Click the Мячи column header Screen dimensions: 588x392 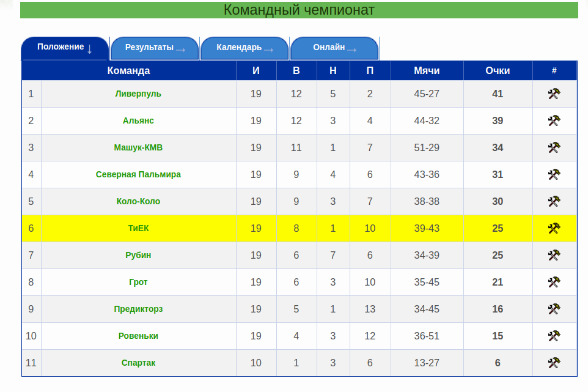click(427, 71)
